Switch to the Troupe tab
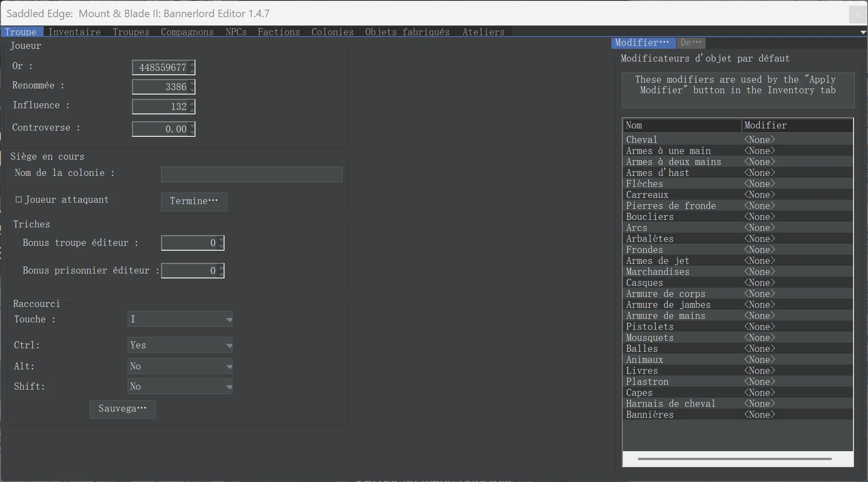868x482 pixels. click(x=21, y=32)
